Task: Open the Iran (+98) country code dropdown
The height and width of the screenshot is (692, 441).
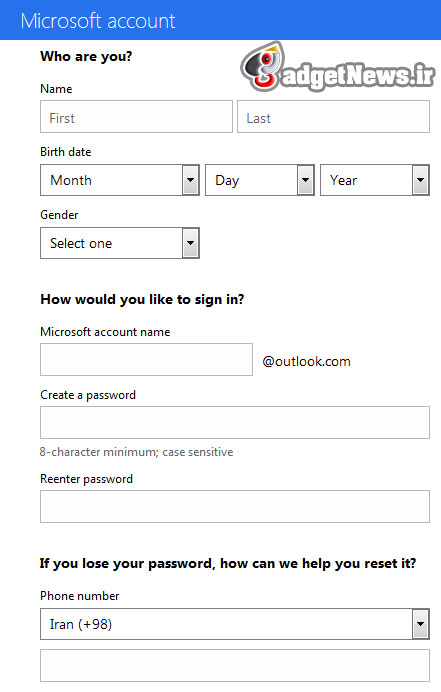Action: coord(235,624)
